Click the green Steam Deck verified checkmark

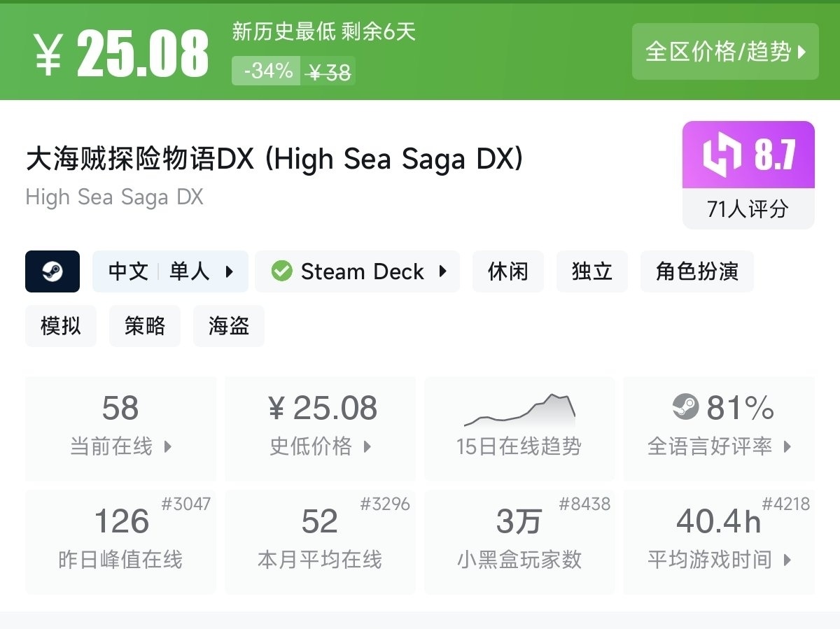pos(281,271)
